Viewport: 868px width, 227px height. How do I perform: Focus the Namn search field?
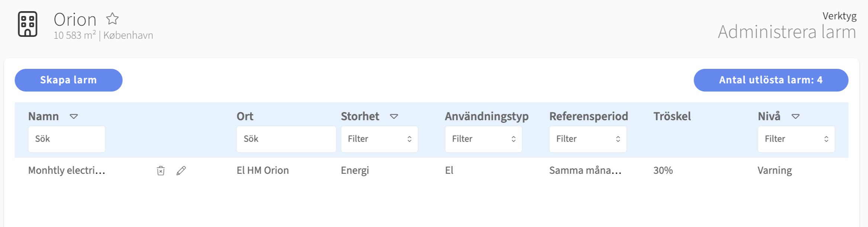[67, 139]
